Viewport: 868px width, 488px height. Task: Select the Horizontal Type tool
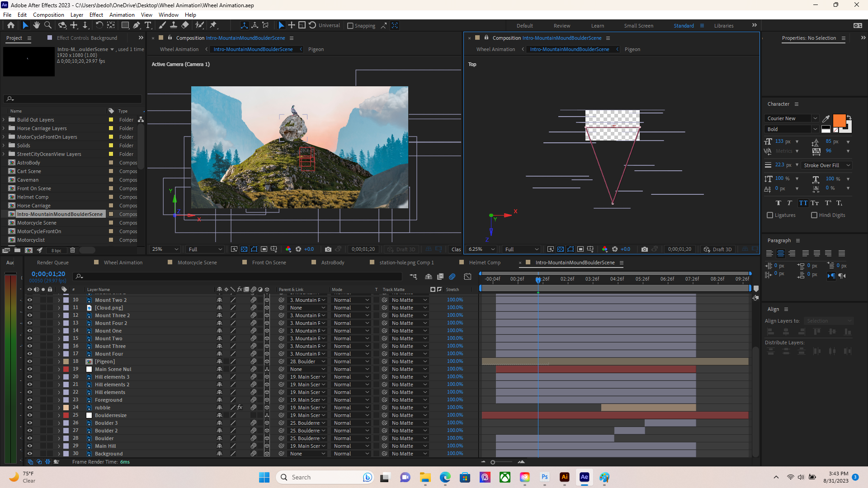[x=148, y=25]
